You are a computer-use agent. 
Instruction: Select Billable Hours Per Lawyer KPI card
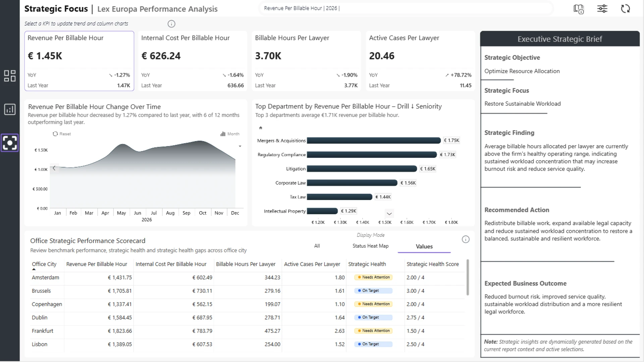point(306,61)
